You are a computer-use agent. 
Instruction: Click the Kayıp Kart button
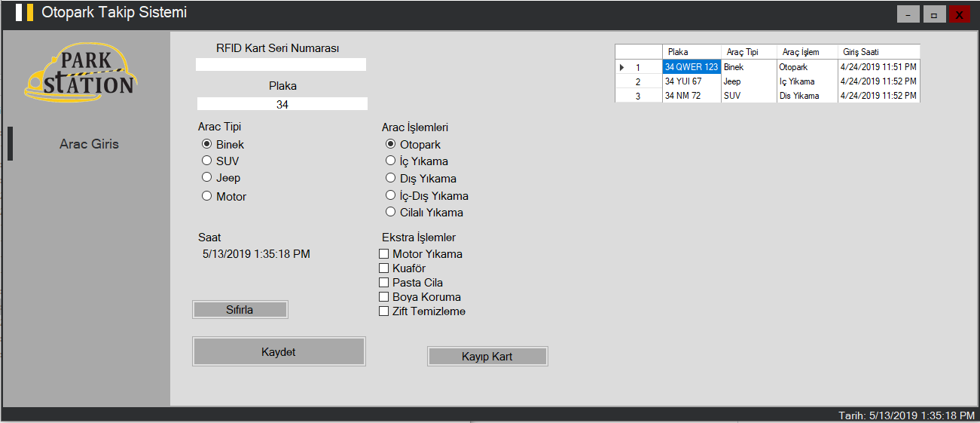[487, 357]
